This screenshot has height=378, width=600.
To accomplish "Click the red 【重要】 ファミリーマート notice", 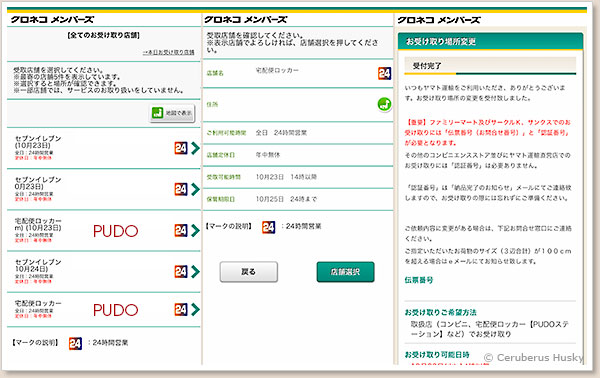I will (x=488, y=132).
